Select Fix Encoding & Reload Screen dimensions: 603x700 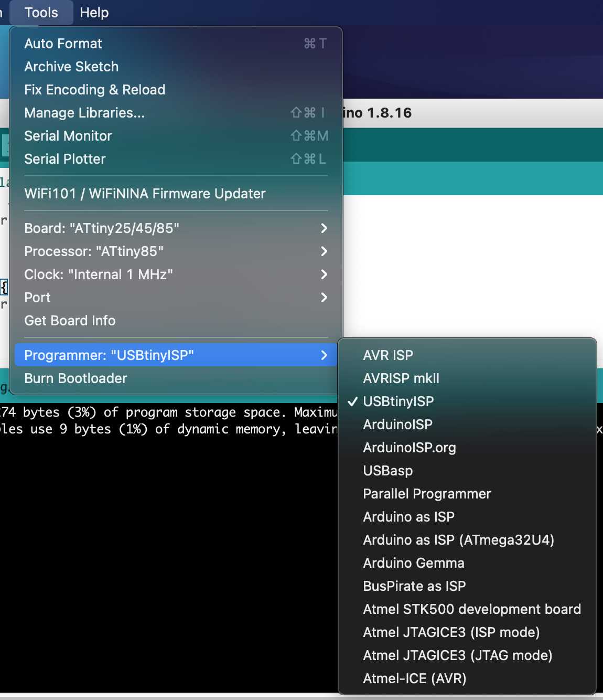[176, 90]
